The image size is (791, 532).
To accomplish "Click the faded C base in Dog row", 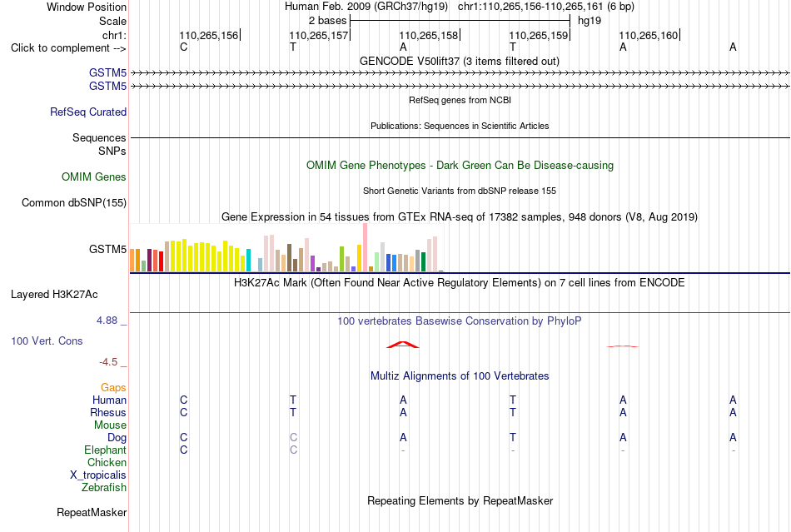I will (x=294, y=437).
